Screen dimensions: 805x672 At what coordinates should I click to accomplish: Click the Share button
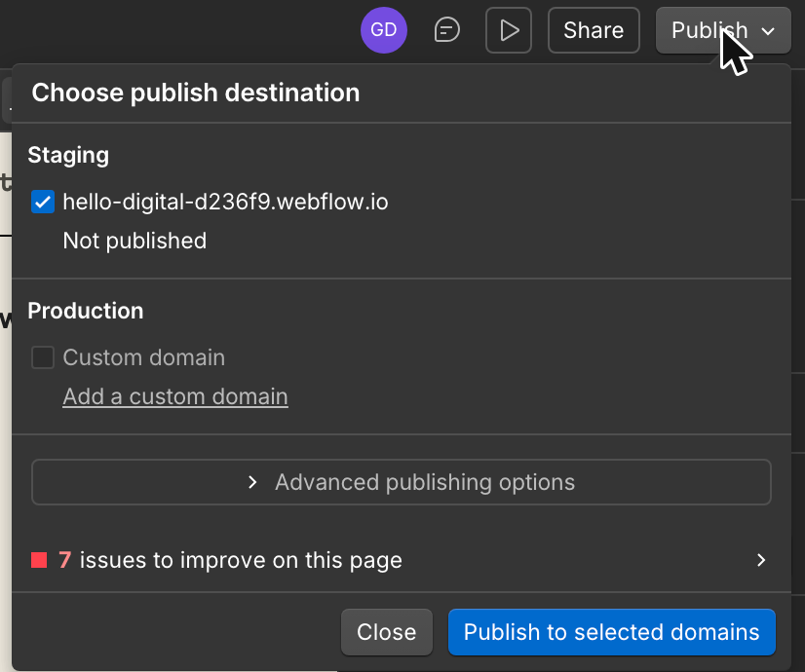tap(594, 30)
